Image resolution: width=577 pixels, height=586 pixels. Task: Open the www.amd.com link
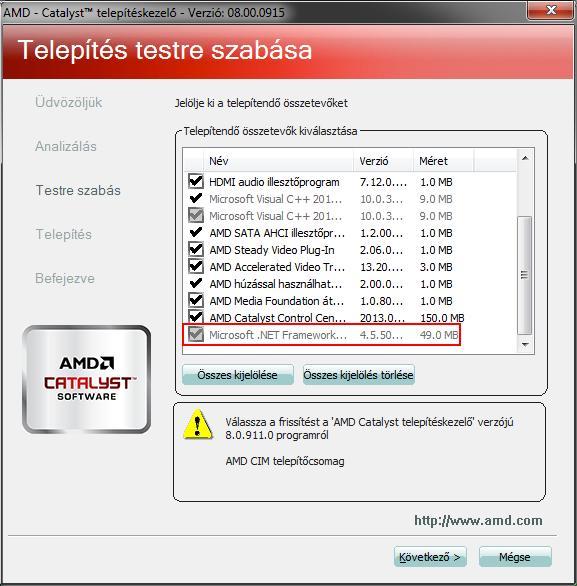[x=478, y=520]
